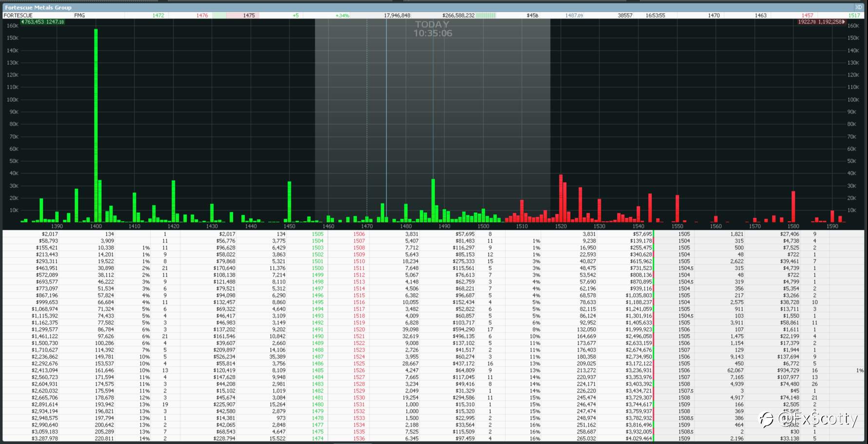This screenshot has width=868, height=444.
Task: Select the red ask price 1506 in depth table
Action: pyautogui.click(x=359, y=234)
